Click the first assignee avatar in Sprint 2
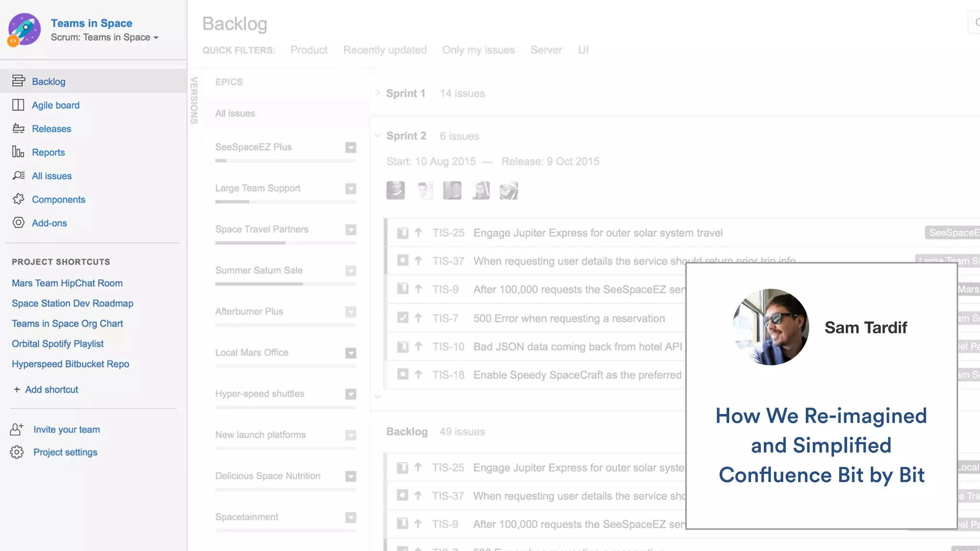 click(395, 190)
